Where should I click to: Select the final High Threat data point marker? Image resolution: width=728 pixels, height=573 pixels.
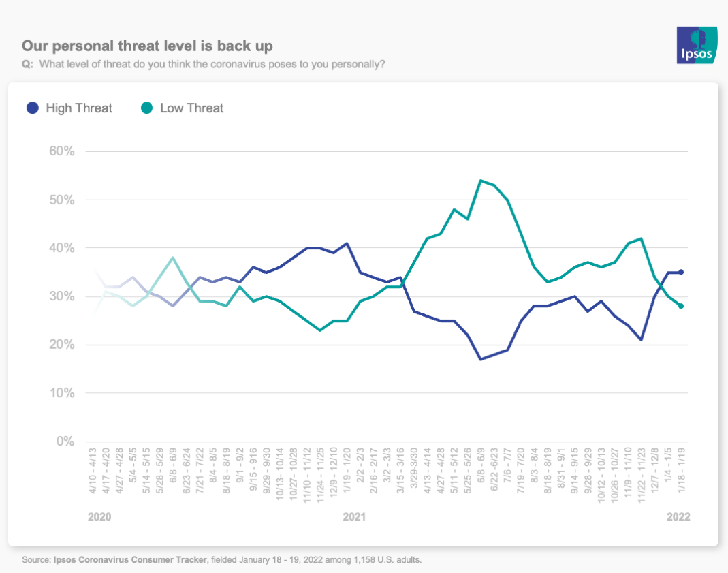pos(680,272)
